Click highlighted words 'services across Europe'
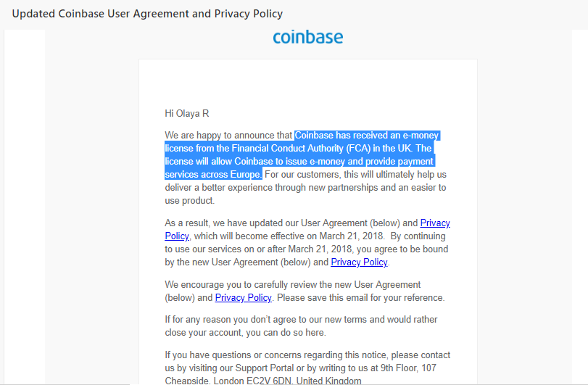This screenshot has height=385, width=588. (x=212, y=175)
